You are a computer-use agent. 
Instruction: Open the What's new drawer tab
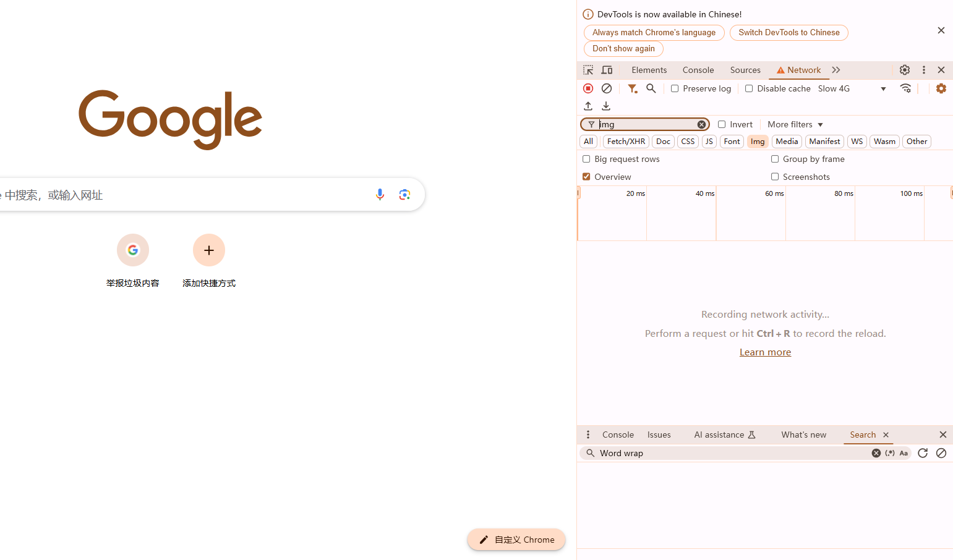(804, 435)
